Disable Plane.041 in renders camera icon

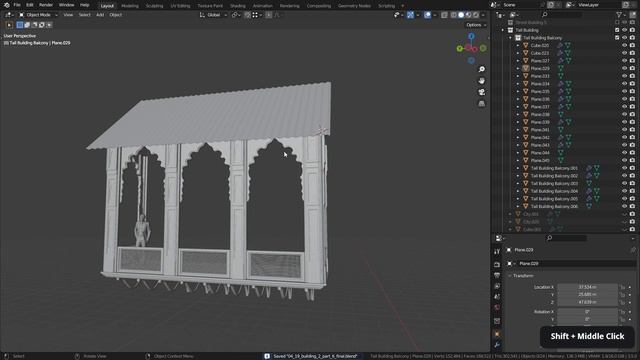click(632, 129)
